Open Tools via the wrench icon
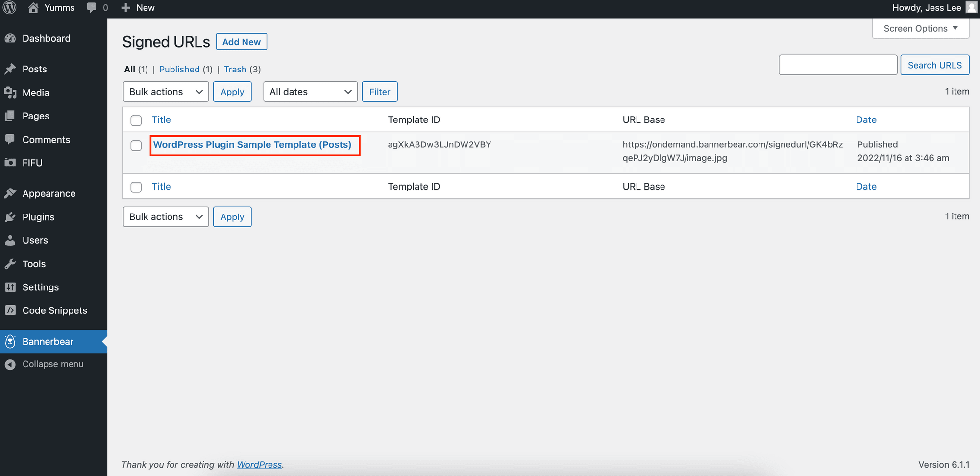Screen dimensions: 980x476 point(10,264)
